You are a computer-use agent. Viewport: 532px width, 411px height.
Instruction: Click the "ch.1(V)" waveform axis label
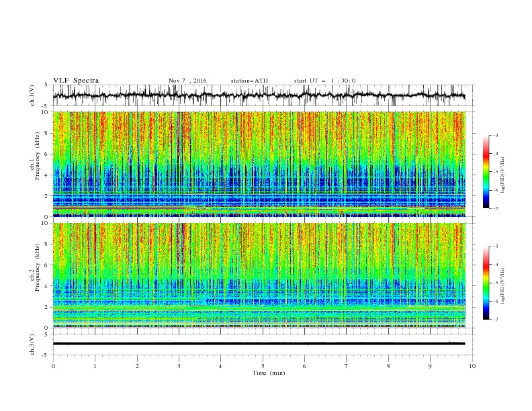32,95
